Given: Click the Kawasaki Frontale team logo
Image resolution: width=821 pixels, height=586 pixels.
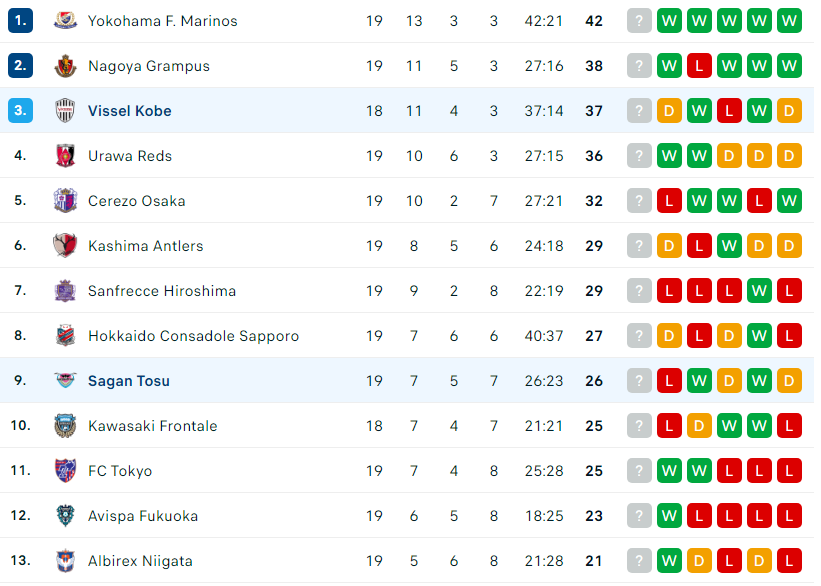Looking at the screenshot, I should (x=65, y=425).
